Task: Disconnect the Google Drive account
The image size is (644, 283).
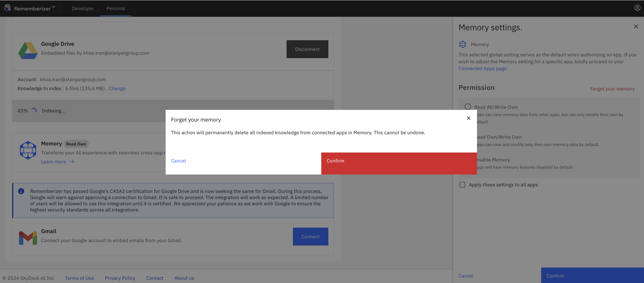Action: [307, 49]
